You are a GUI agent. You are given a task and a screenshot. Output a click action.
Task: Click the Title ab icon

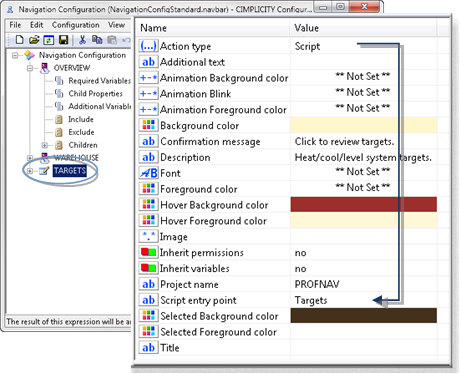point(148,348)
